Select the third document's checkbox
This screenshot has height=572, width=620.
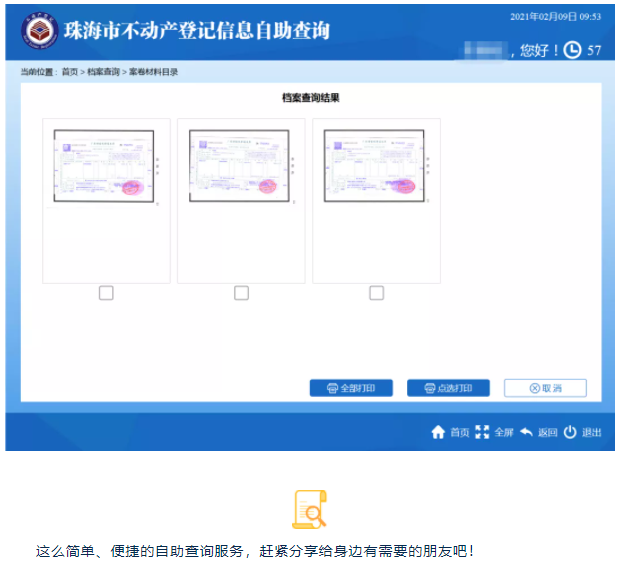pyautogui.click(x=376, y=293)
